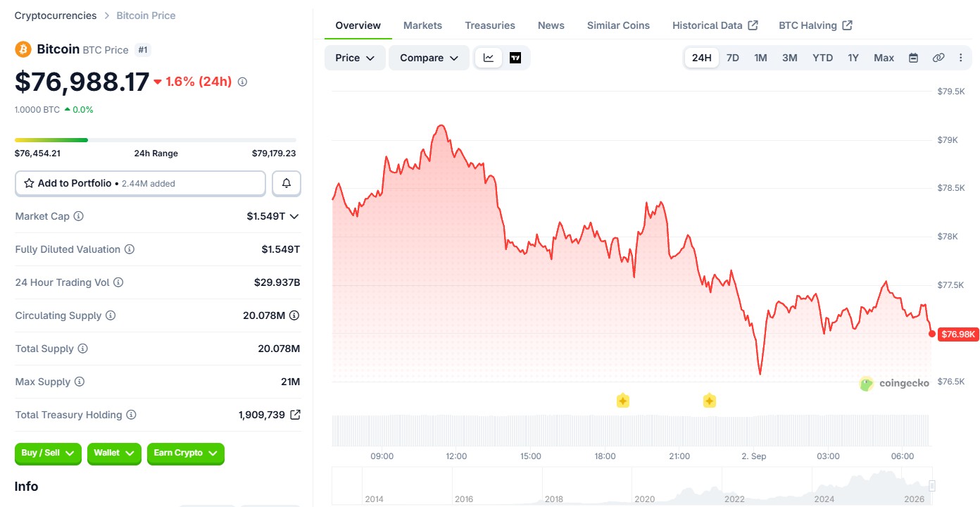The width and height of the screenshot is (980, 507).
Task: Select the 1M time range
Action: pyautogui.click(x=761, y=58)
